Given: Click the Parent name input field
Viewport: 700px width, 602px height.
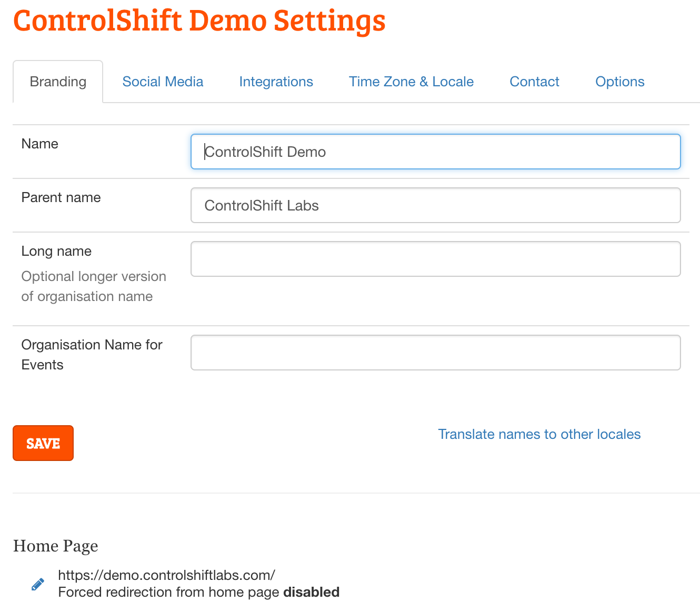Looking at the screenshot, I should point(435,205).
